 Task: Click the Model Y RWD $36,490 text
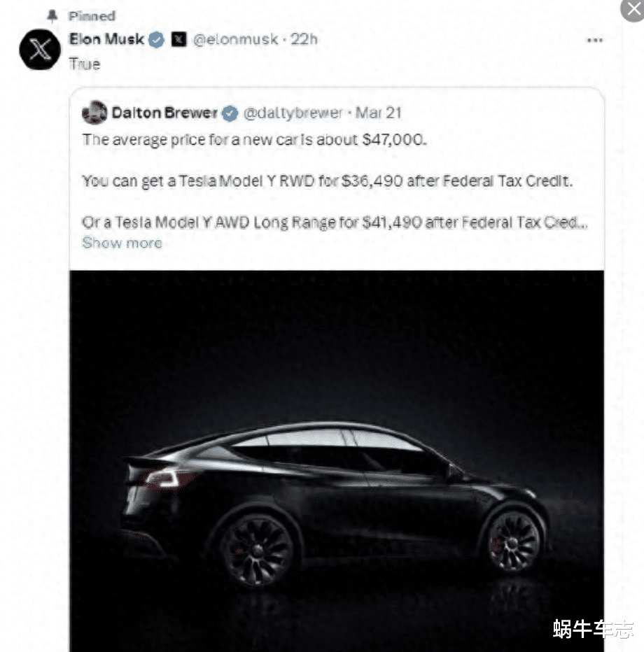[x=328, y=181]
